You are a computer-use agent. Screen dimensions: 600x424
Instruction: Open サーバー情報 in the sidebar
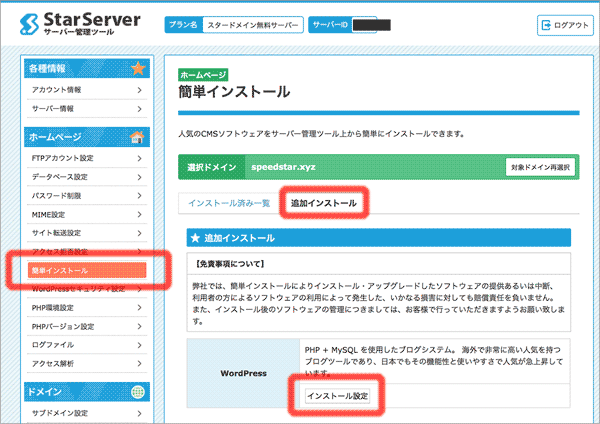(x=87, y=109)
